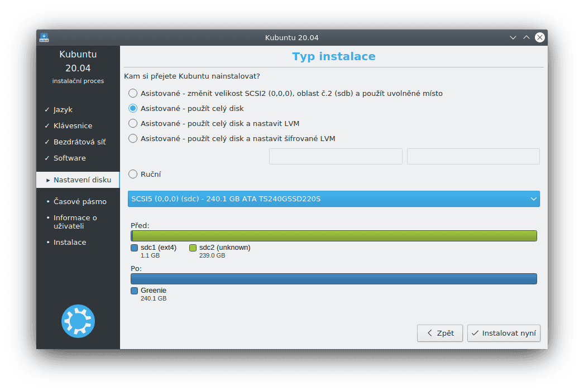Select 'Asistované - použít celý disk a nastavit LVM'
584x392 pixels.
pos(132,123)
